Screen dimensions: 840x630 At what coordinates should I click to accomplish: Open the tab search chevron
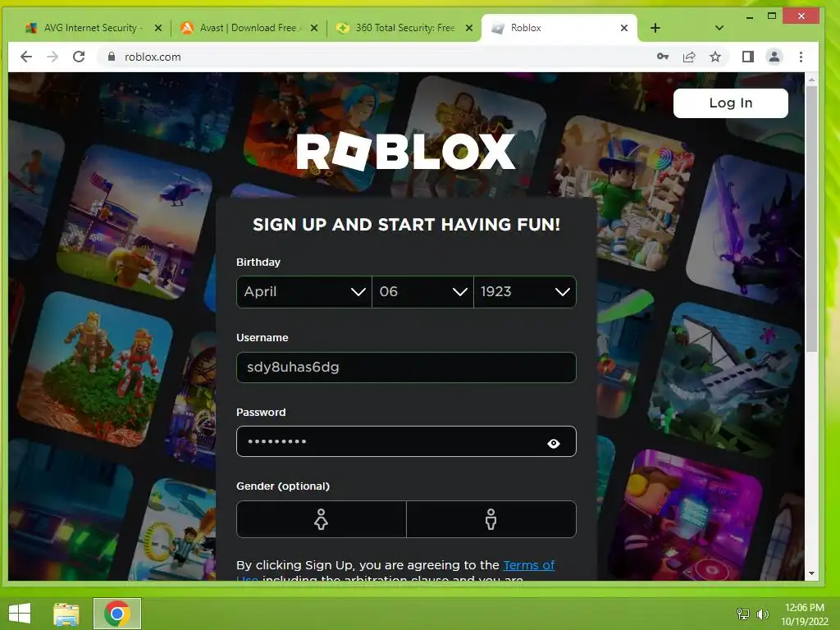tap(719, 28)
